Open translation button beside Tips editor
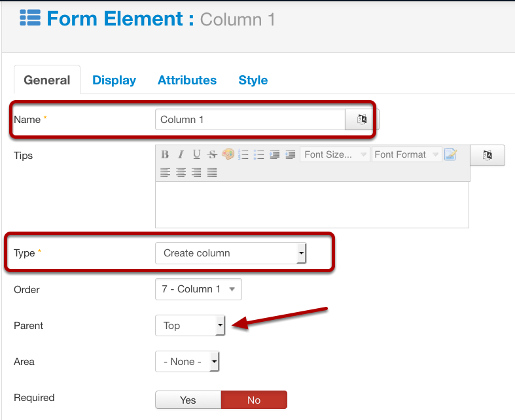 click(488, 155)
